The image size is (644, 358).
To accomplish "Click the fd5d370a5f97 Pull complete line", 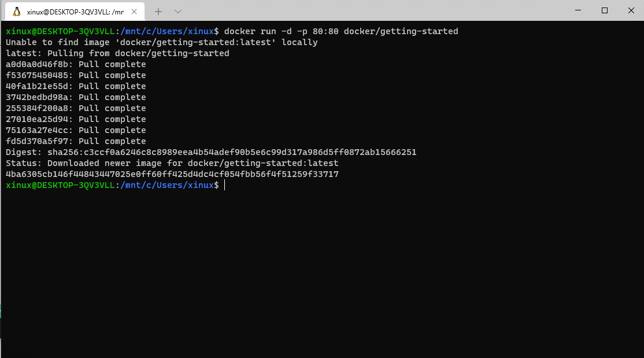I will (76, 141).
